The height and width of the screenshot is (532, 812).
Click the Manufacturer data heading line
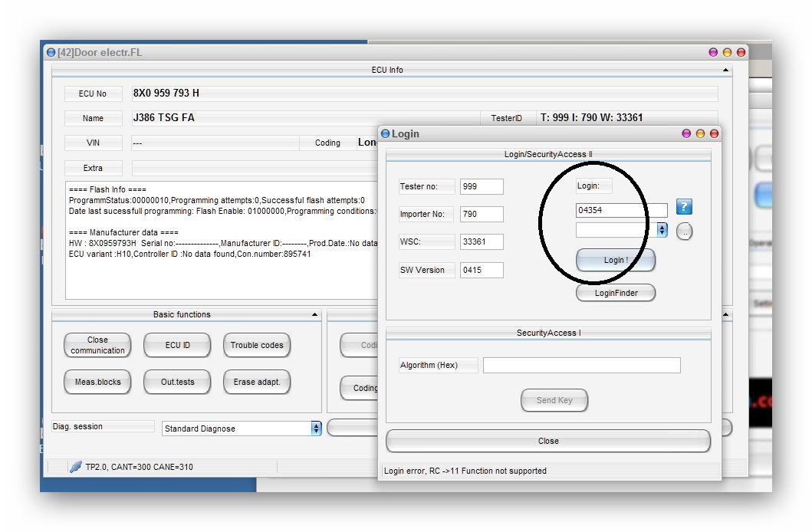click(x=123, y=232)
